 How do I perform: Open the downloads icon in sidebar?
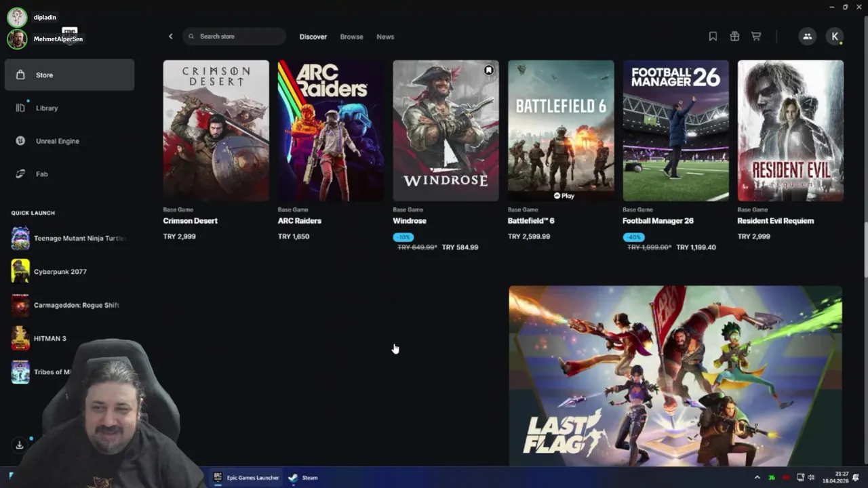coord(20,445)
